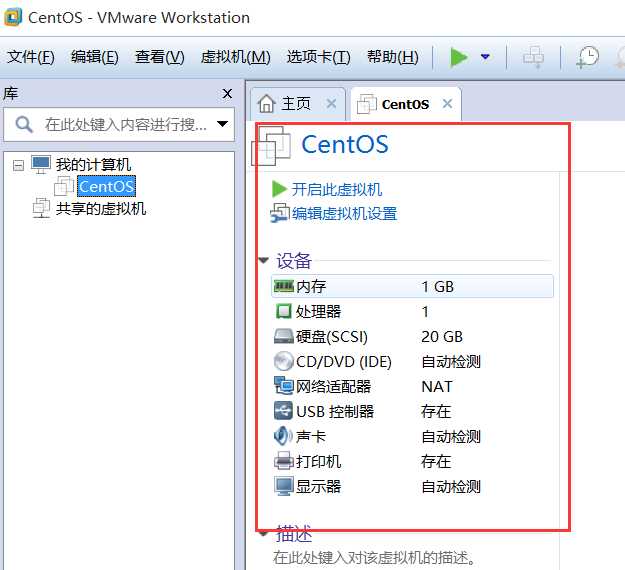The height and width of the screenshot is (570, 625).
Task: Click the CD/DVD disc icon
Action: 284,362
